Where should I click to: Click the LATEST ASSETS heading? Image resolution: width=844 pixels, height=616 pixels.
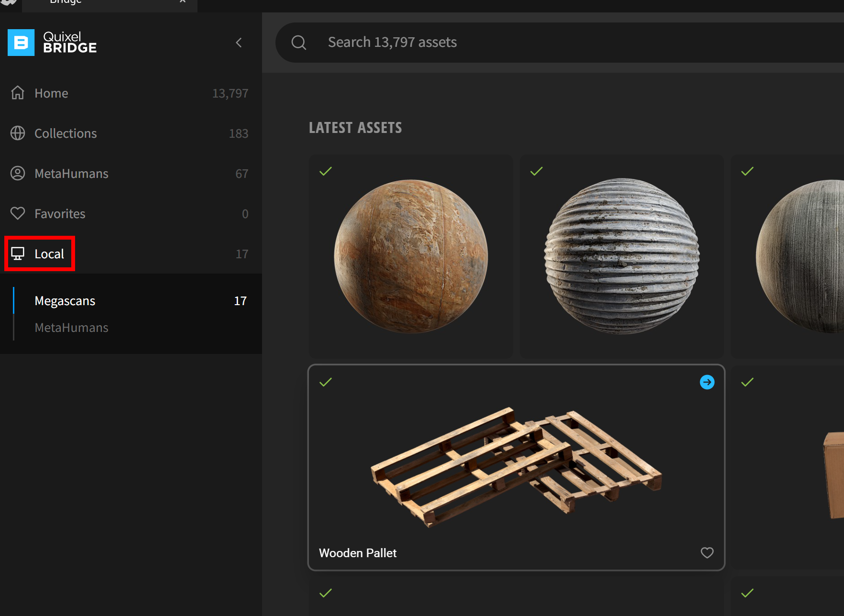click(x=355, y=128)
